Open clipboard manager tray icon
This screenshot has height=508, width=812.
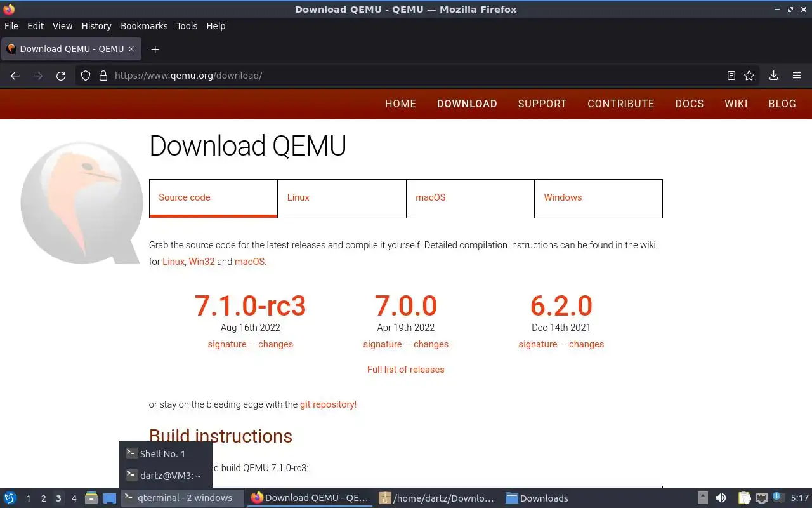[x=745, y=498]
